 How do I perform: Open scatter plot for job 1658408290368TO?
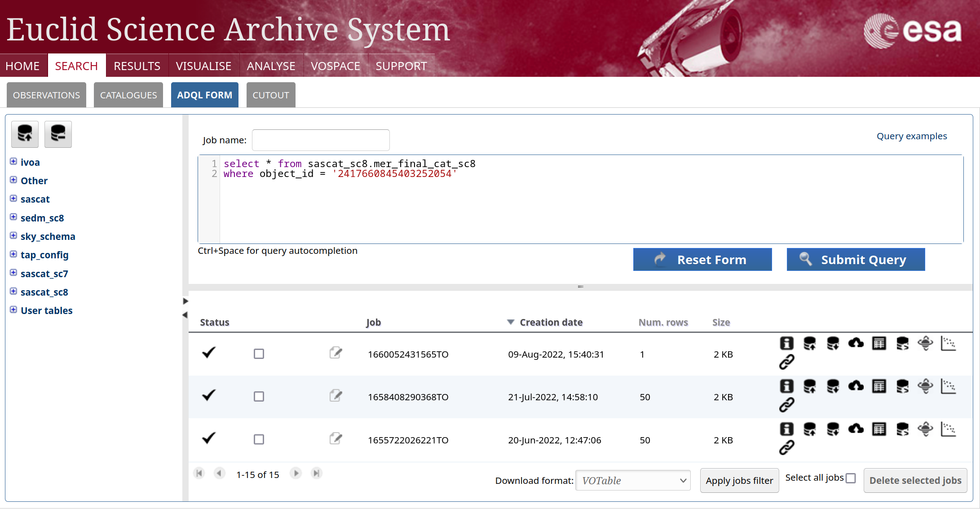pyautogui.click(x=949, y=386)
